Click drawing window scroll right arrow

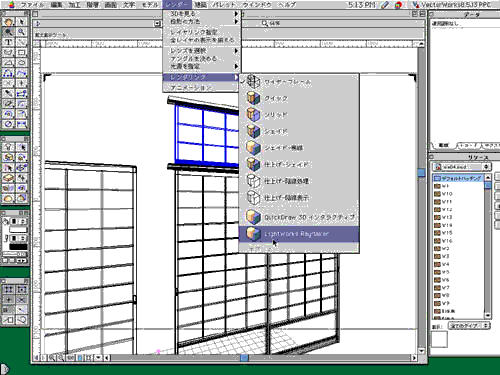tap(414, 358)
